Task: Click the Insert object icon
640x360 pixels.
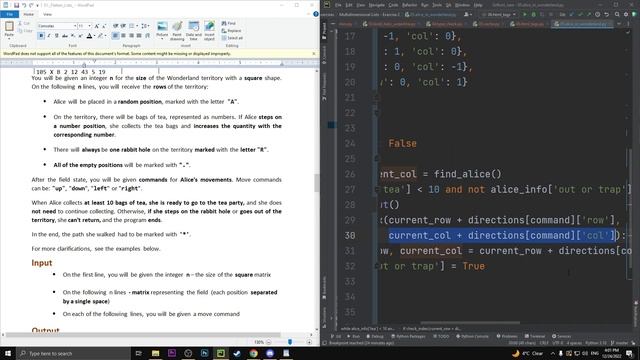Action: pyautogui.click(x=209, y=31)
